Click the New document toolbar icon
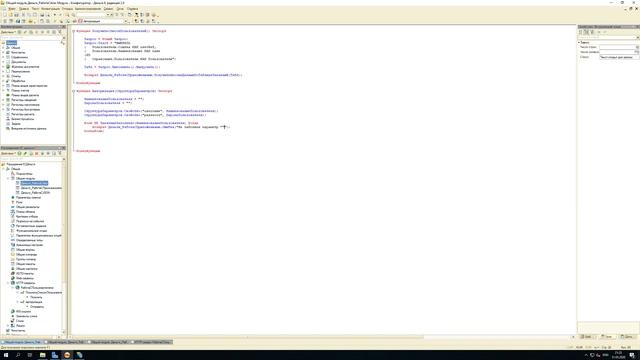This screenshot has height=360, width=640. pyautogui.click(x=5, y=15)
